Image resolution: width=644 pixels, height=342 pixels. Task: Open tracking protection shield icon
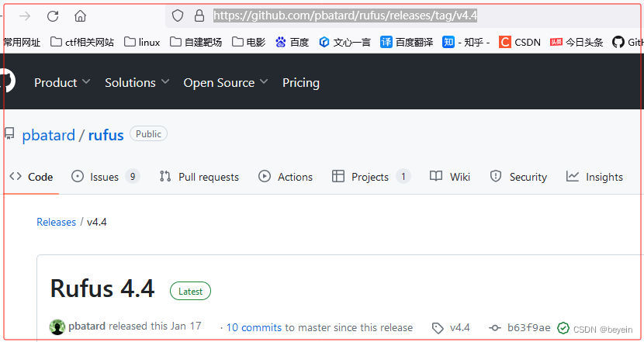(x=178, y=16)
